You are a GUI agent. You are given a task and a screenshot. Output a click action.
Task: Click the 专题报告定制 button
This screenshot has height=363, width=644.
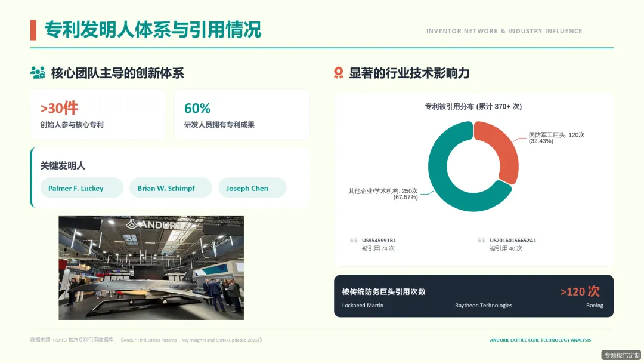pyautogui.click(x=622, y=355)
